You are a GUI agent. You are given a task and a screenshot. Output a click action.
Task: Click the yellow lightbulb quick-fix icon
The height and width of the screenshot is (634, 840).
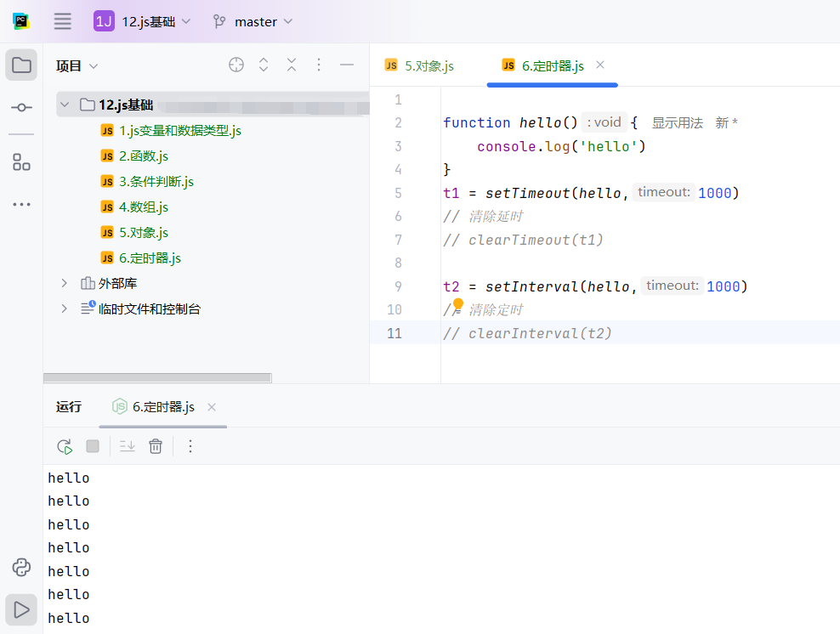[457, 305]
